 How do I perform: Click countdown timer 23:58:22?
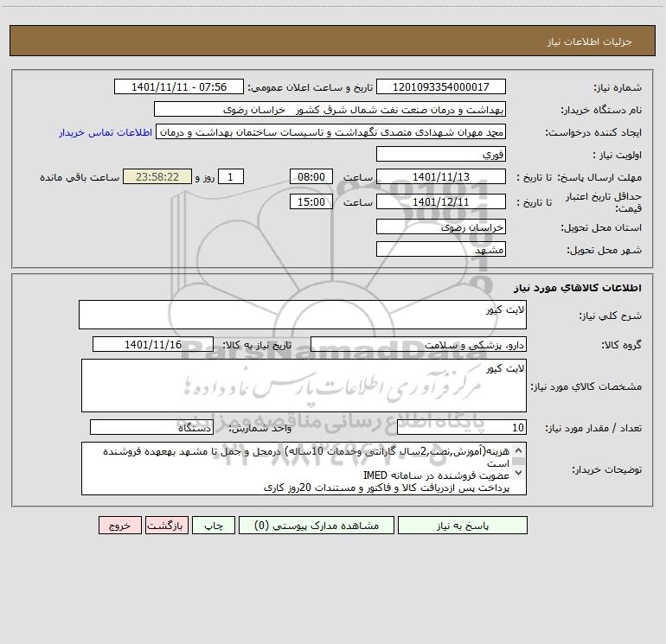(157, 176)
